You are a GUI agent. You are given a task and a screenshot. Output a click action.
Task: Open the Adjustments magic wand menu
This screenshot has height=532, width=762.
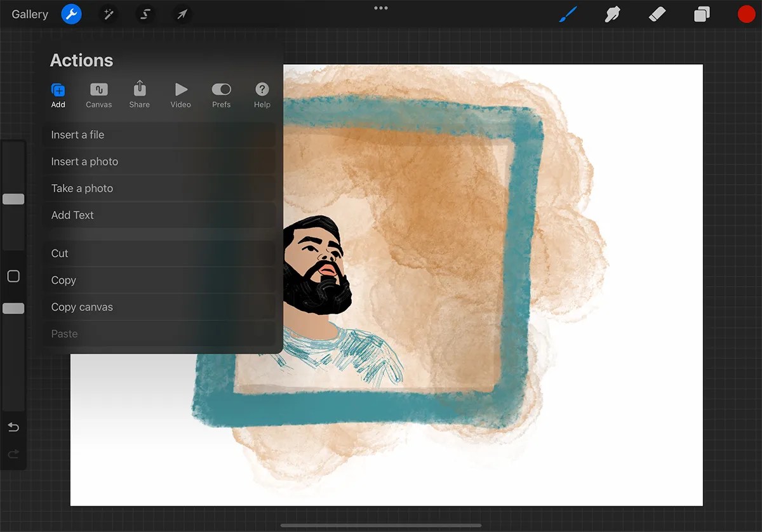pyautogui.click(x=109, y=14)
